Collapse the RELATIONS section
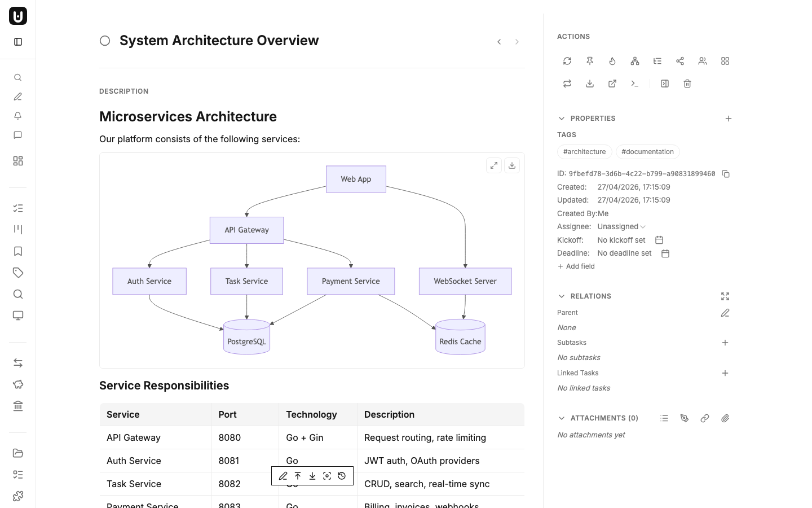Viewport: 812px width, 508px height. [562, 296]
